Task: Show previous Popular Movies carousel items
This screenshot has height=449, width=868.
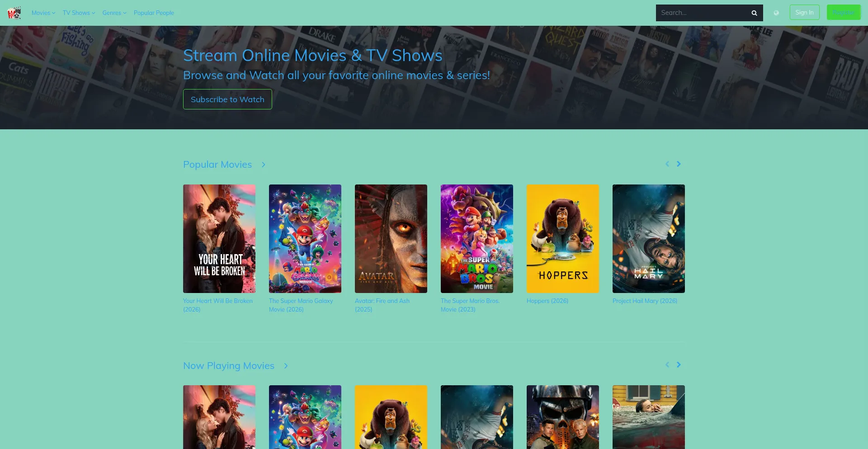Action: pos(667,164)
